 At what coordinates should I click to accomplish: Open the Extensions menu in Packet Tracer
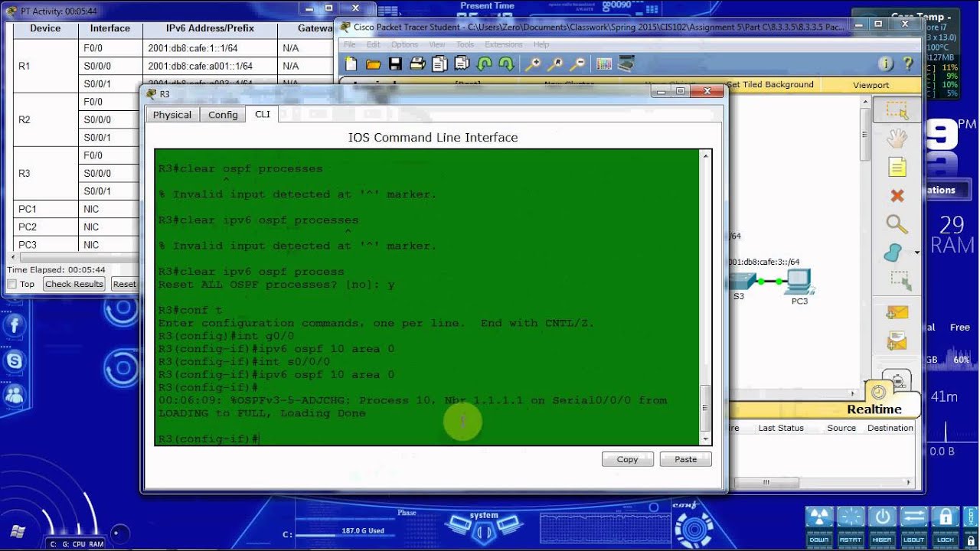click(x=503, y=44)
